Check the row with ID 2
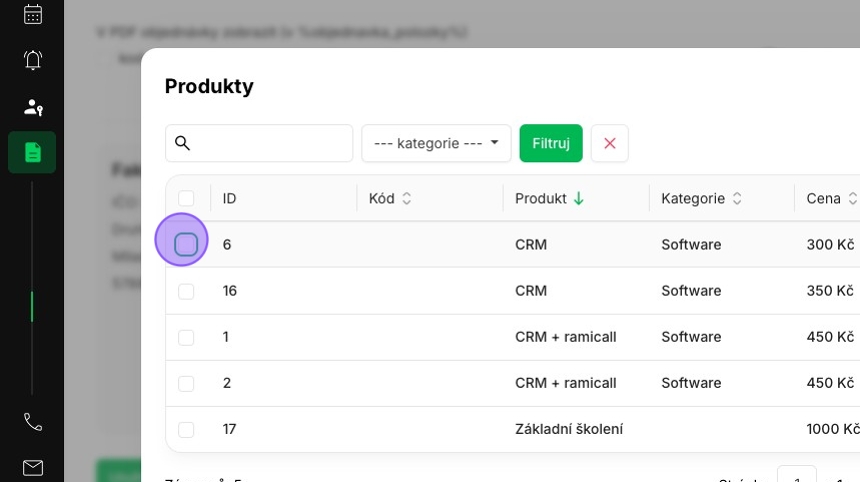This screenshot has width=860, height=482. tap(186, 383)
